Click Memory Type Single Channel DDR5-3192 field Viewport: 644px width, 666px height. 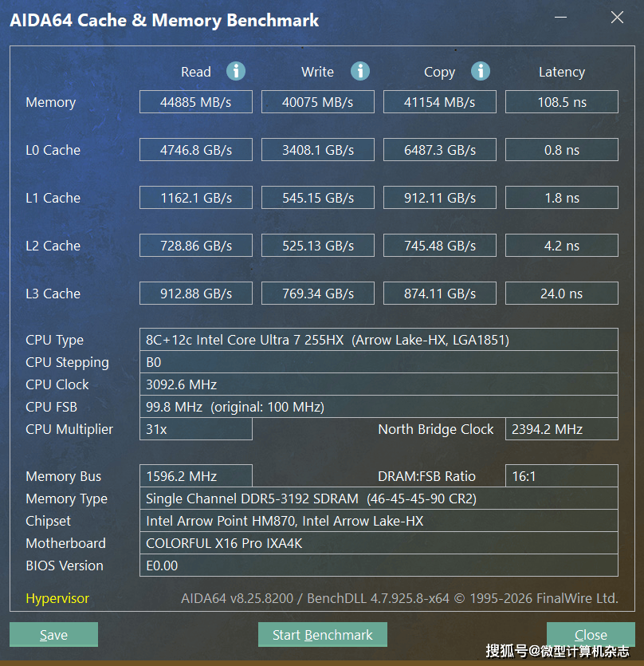coord(379,499)
